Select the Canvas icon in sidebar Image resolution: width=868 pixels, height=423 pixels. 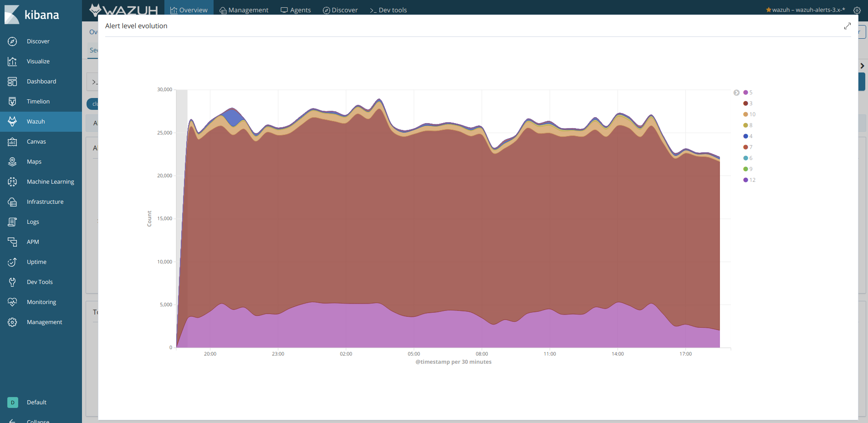(12, 142)
